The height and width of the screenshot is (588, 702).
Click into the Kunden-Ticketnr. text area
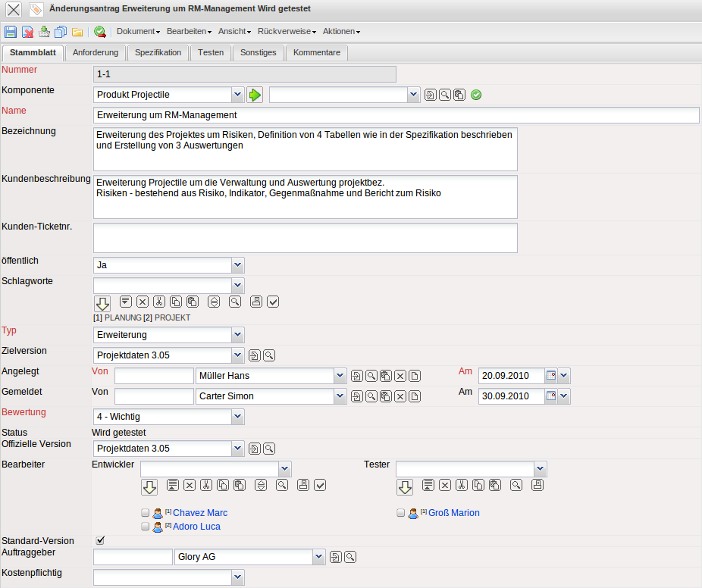point(305,238)
